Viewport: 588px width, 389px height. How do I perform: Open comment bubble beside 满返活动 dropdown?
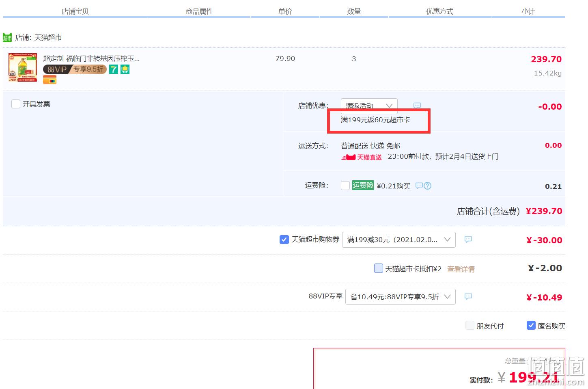[417, 106]
